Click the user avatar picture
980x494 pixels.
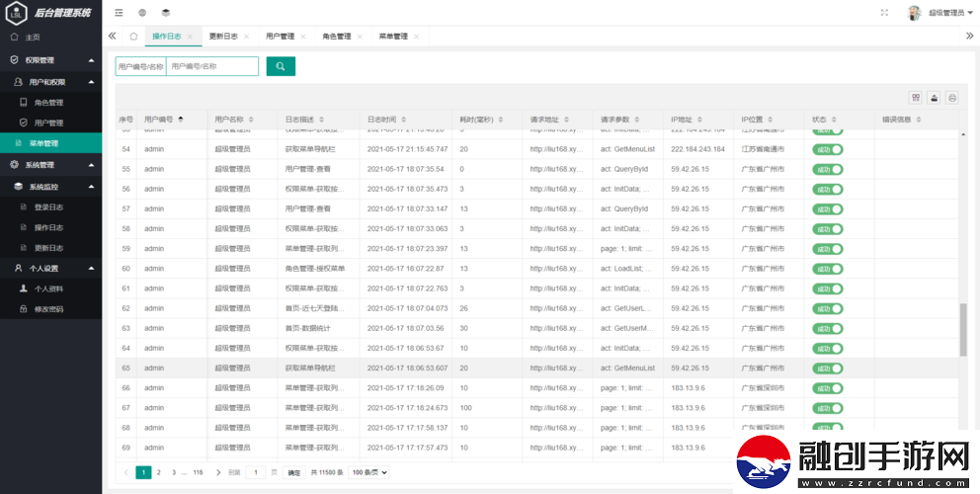[x=915, y=13]
